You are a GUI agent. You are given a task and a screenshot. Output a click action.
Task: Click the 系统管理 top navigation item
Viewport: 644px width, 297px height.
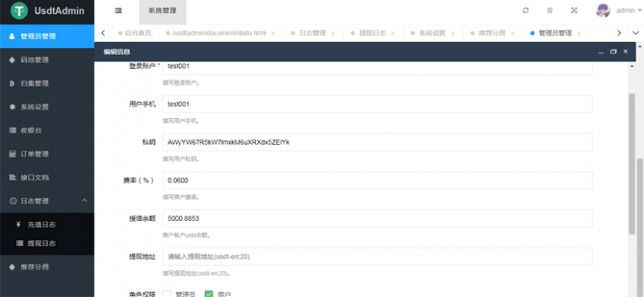point(162,11)
